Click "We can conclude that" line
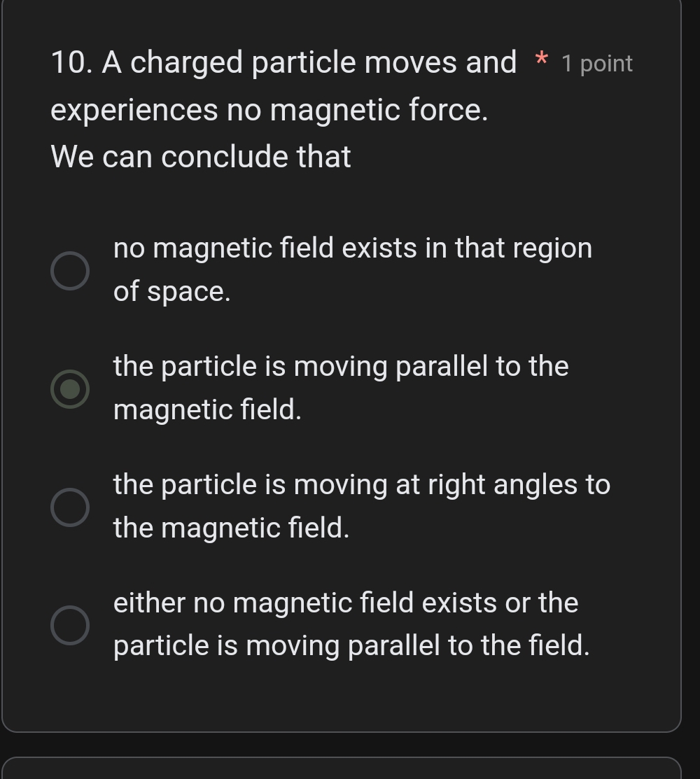This screenshot has height=779, width=700. pos(199,156)
